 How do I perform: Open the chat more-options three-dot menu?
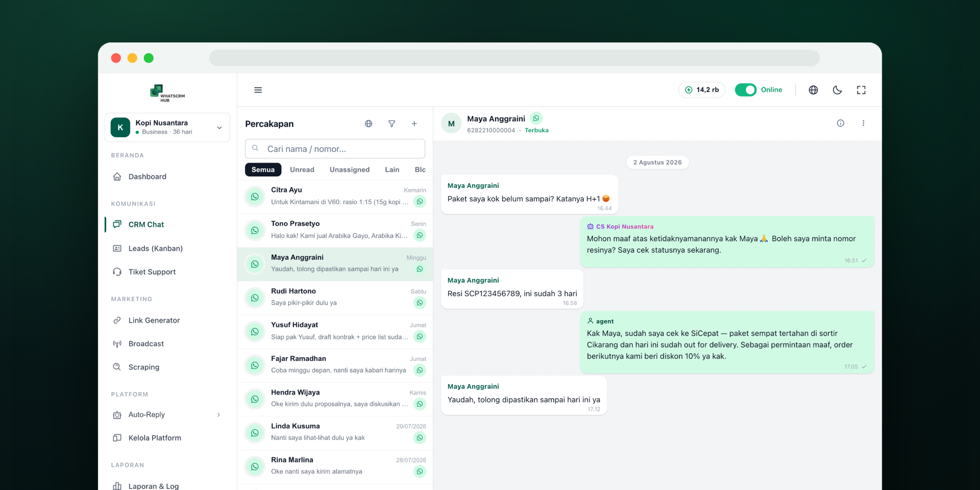click(863, 123)
